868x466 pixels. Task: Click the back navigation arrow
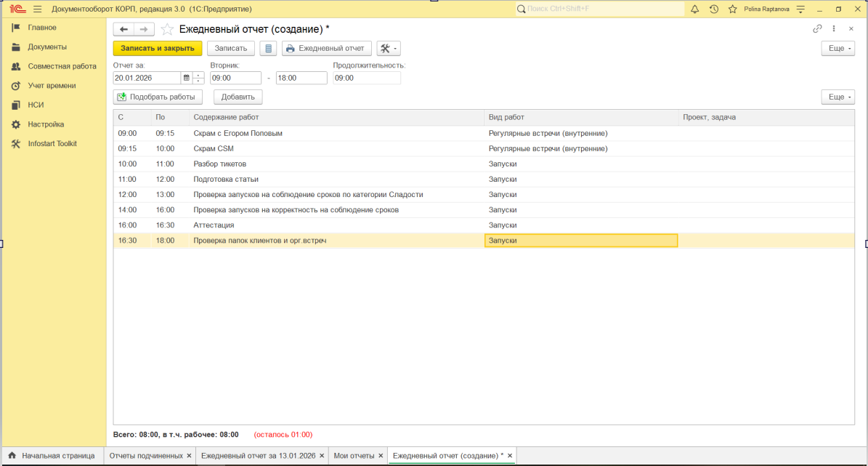123,29
